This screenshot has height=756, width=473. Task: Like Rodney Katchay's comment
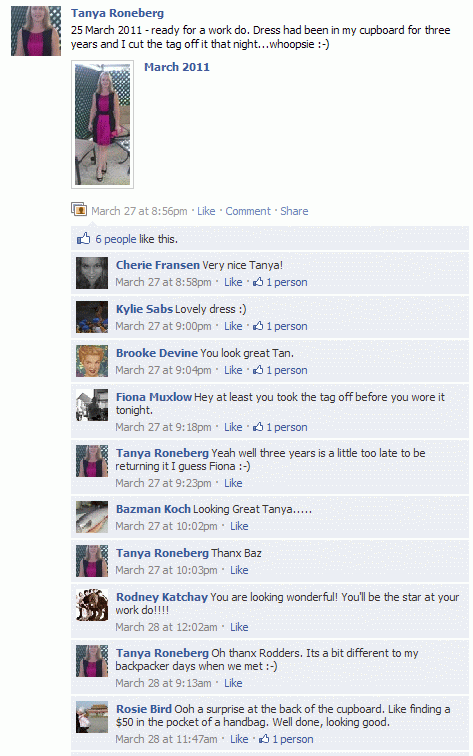coord(239,627)
